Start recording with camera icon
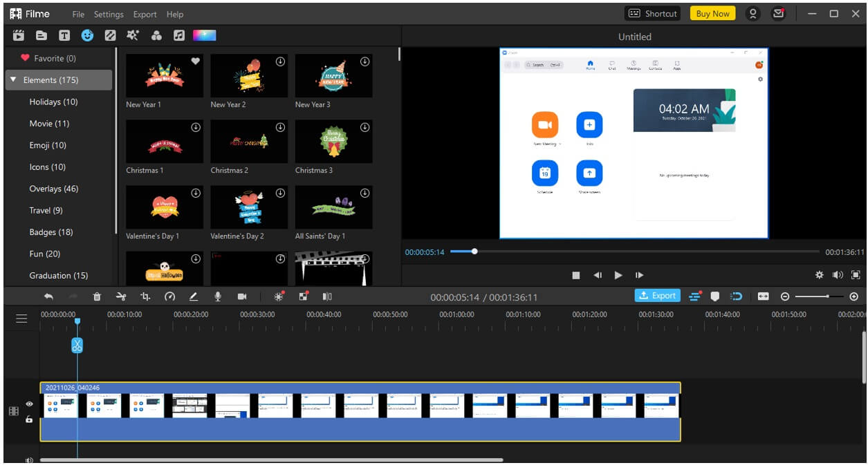Screen dimensions: 868x472 click(242, 296)
